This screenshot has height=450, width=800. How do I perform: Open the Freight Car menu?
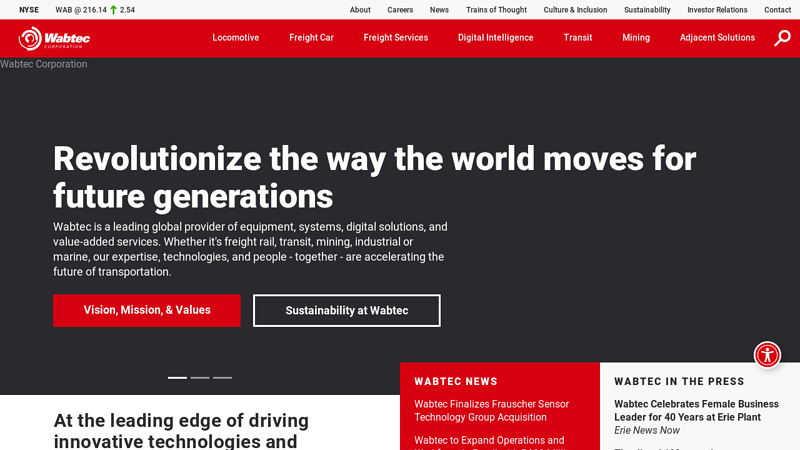(x=311, y=38)
